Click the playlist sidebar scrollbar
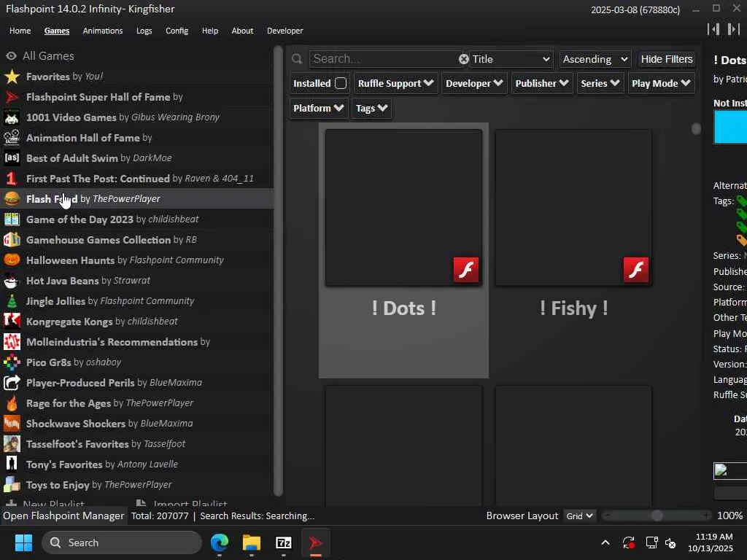The height and width of the screenshot is (560, 747). click(278, 271)
